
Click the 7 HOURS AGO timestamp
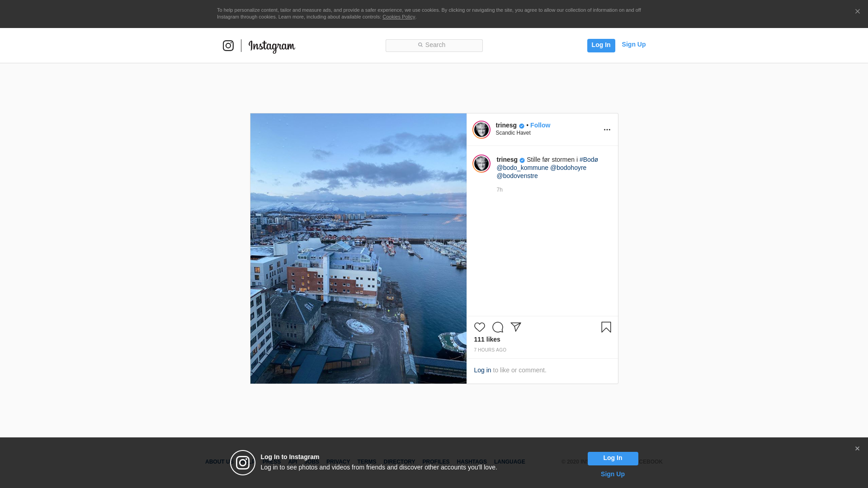coord(490,350)
